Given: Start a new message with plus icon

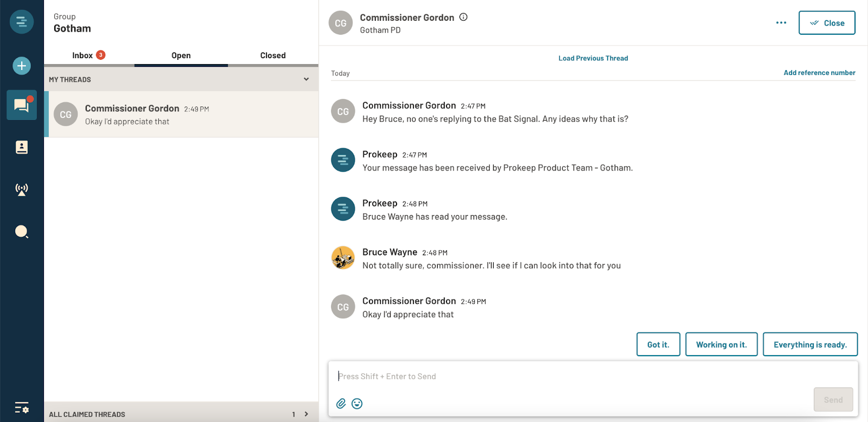Looking at the screenshot, I should pos(22,66).
